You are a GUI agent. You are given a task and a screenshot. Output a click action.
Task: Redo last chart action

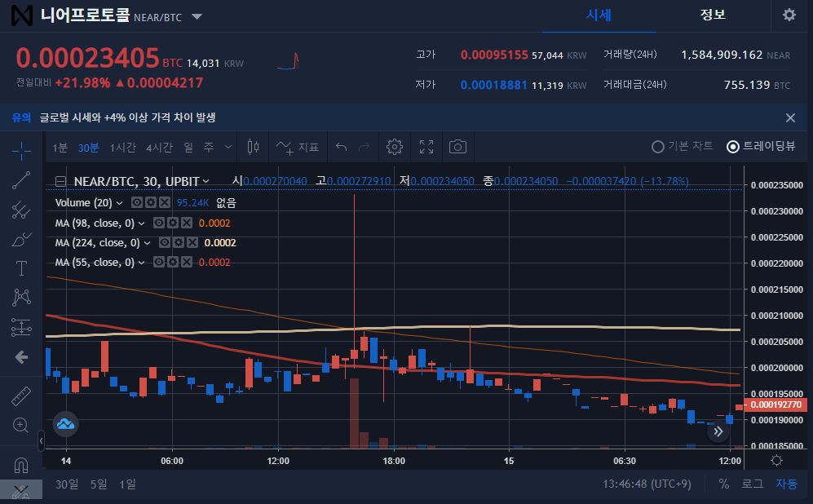point(364,148)
